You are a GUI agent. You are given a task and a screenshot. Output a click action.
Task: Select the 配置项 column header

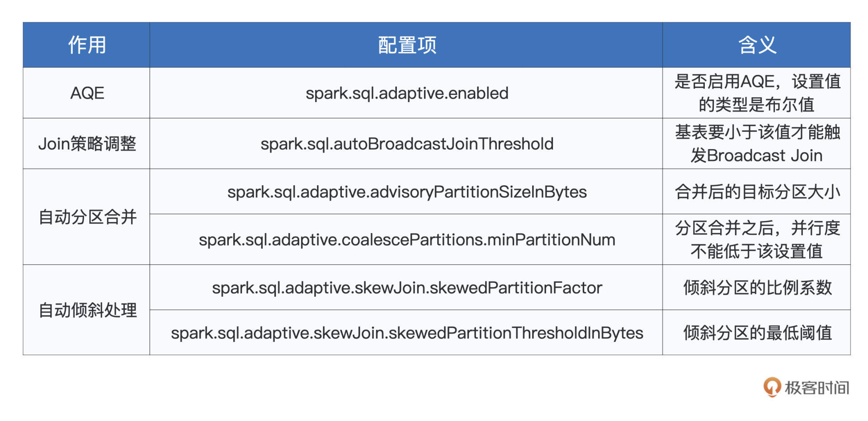(406, 45)
